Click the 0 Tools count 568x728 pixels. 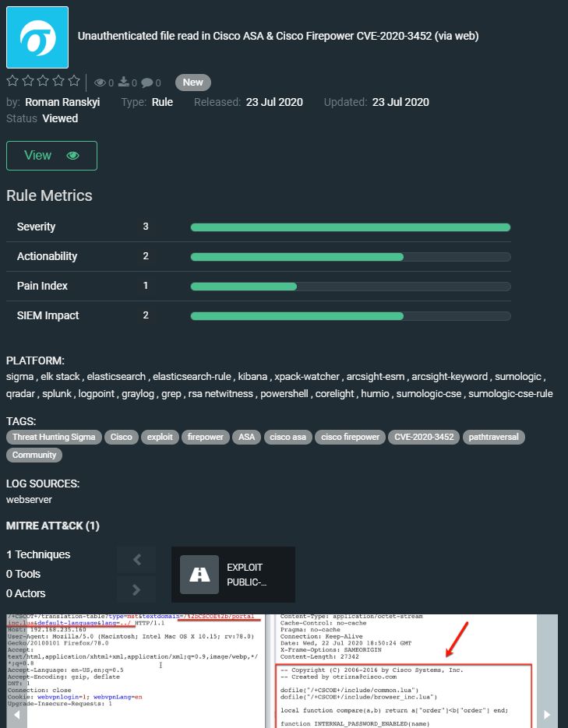coord(23,574)
